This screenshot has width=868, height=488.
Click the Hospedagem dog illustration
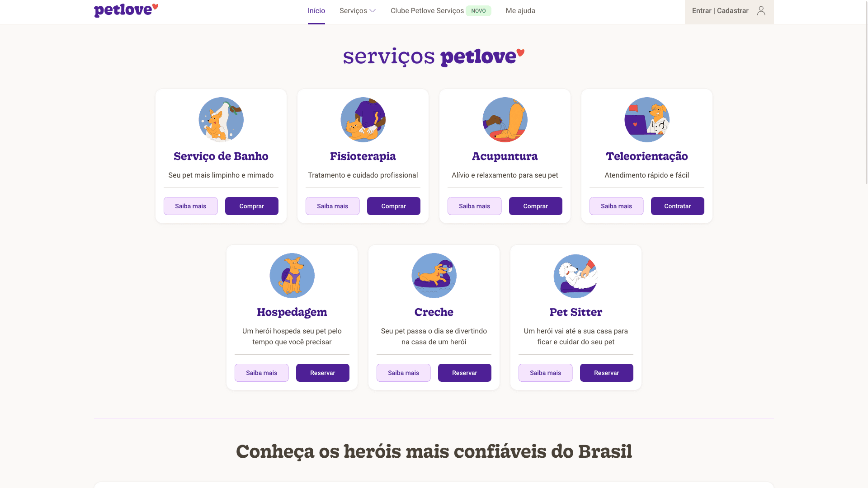pos(292,276)
